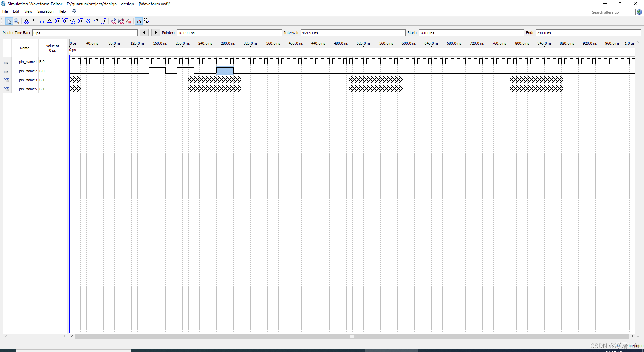644x352 pixels.
Task: Click the 400.0 ns mark on ruler
Action: [296, 43]
